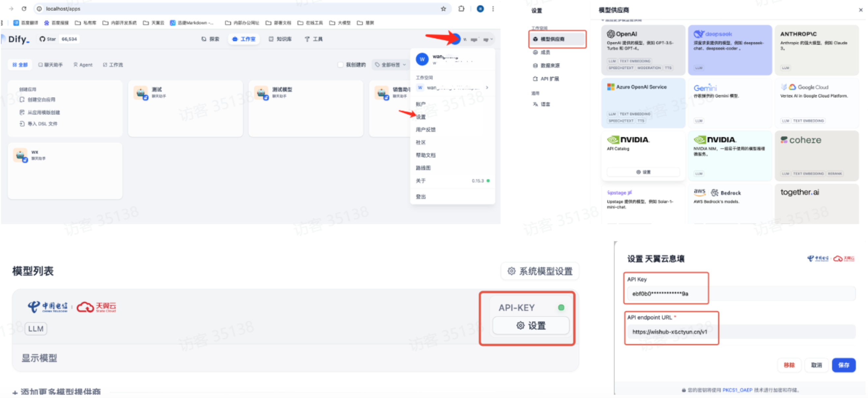Click the 系统模型设置 gear button
The image size is (868, 398).
click(x=540, y=271)
